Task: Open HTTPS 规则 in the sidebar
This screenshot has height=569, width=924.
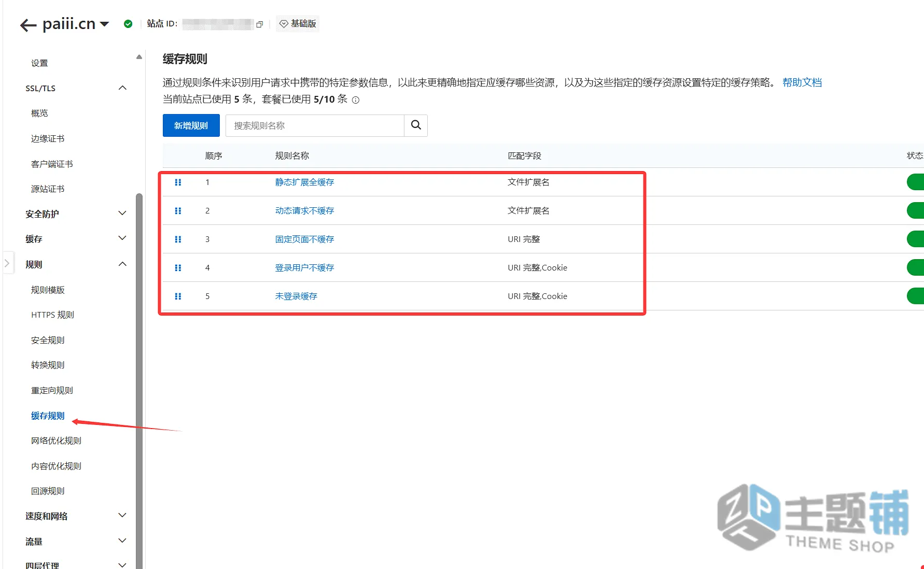Action: (52, 315)
